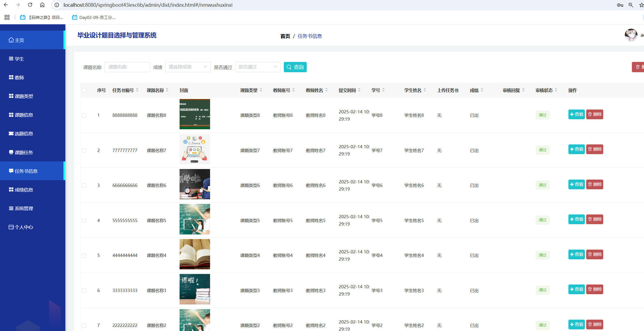
Task: Open the 是否通过 dropdown
Action: (x=258, y=67)
